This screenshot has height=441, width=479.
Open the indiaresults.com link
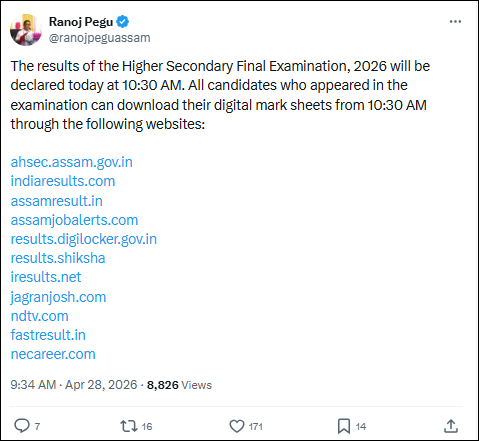coord(63,181)
